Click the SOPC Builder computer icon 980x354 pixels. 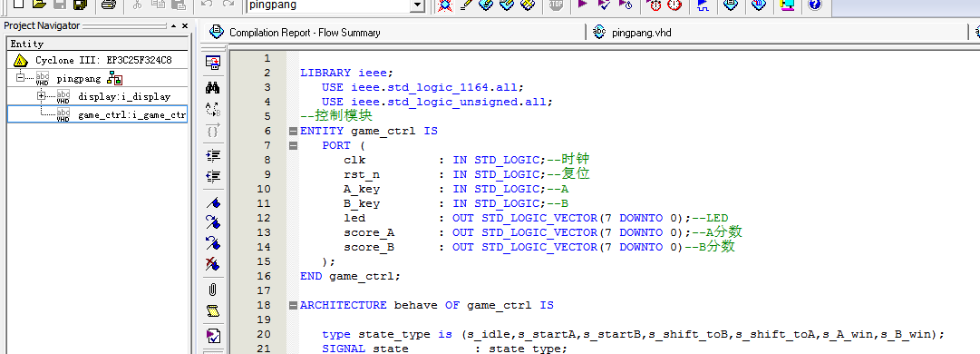pos(787,5)
